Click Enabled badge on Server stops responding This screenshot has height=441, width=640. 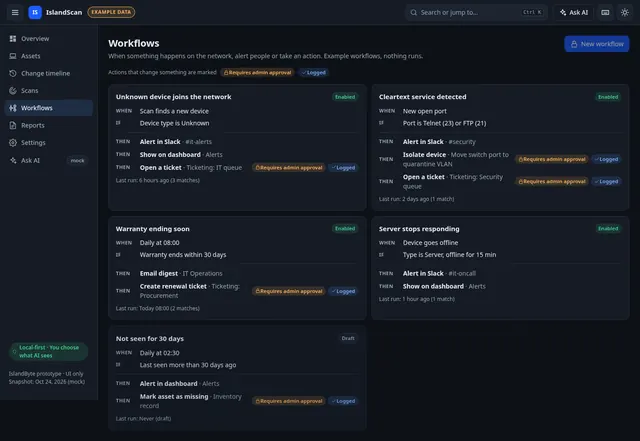pyautogui.click(x=608, y=229)
